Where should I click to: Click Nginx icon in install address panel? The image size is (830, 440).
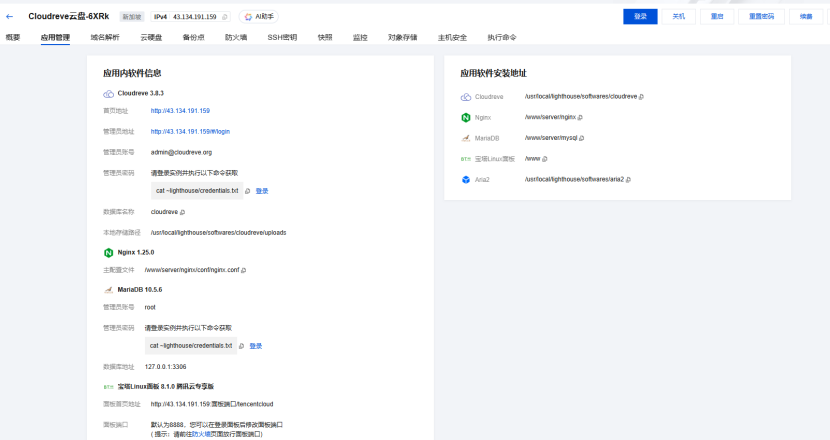coord(466,118)
